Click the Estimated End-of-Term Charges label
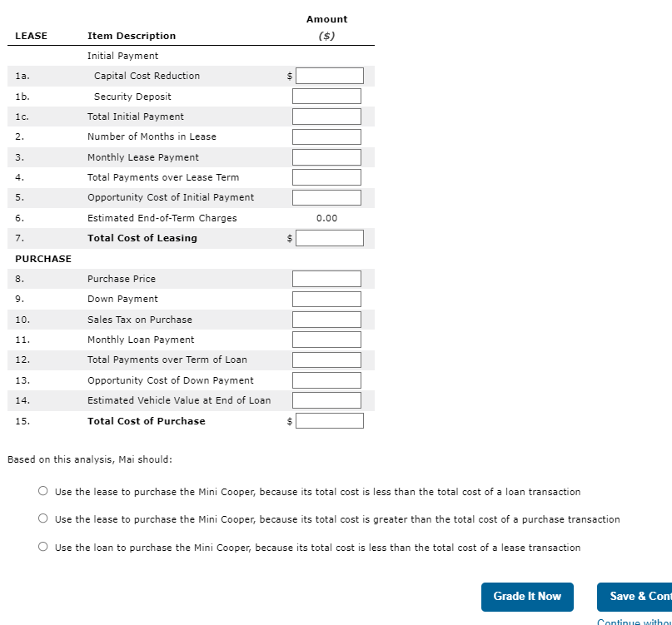This screenshot has height=625, width=672. [162, 218]
